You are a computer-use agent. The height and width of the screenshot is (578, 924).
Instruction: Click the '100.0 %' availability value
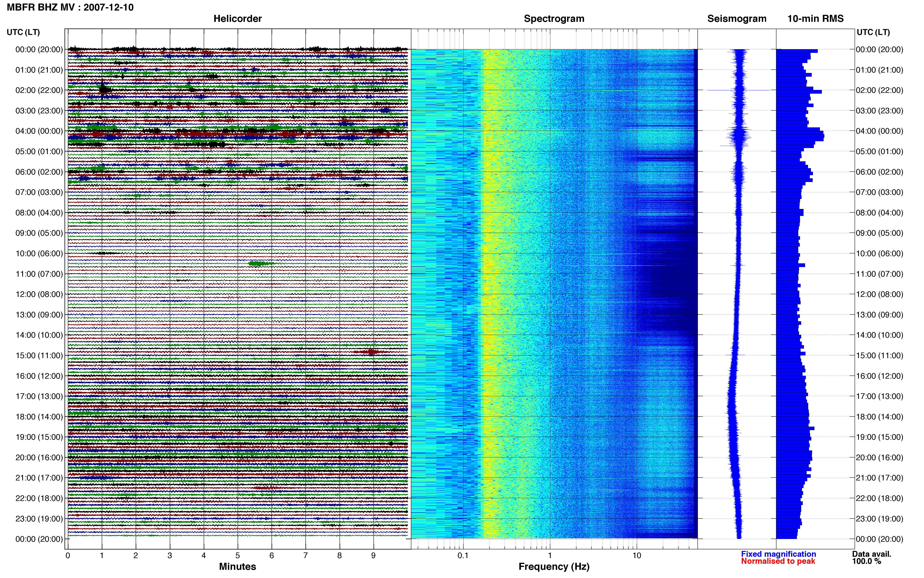[866, 561]
